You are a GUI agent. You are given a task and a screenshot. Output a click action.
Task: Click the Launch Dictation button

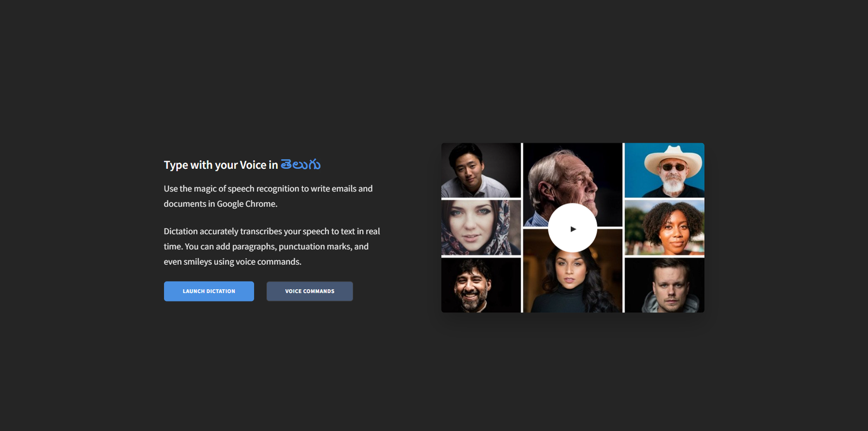[x=209, y=291]
